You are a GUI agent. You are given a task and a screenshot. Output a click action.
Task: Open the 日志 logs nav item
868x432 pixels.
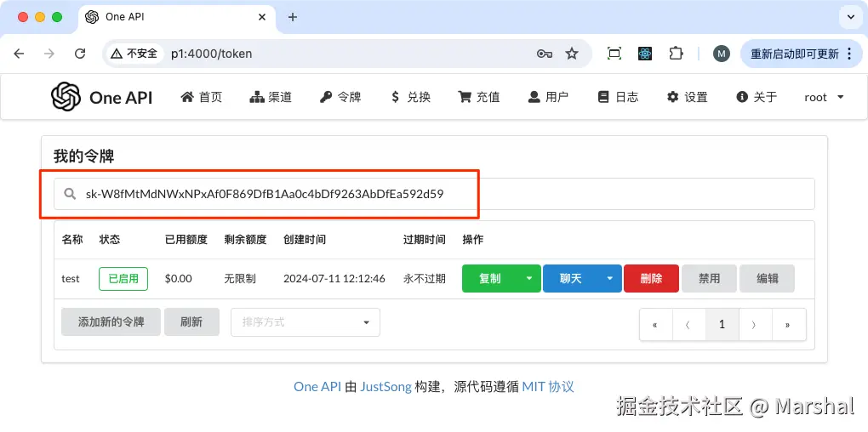click(x=618, y=97)
